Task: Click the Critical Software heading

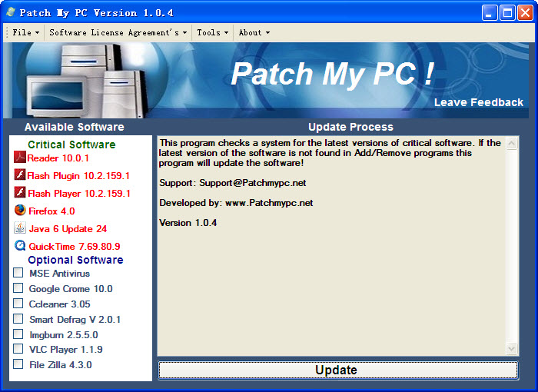Action: click(71, 145)
